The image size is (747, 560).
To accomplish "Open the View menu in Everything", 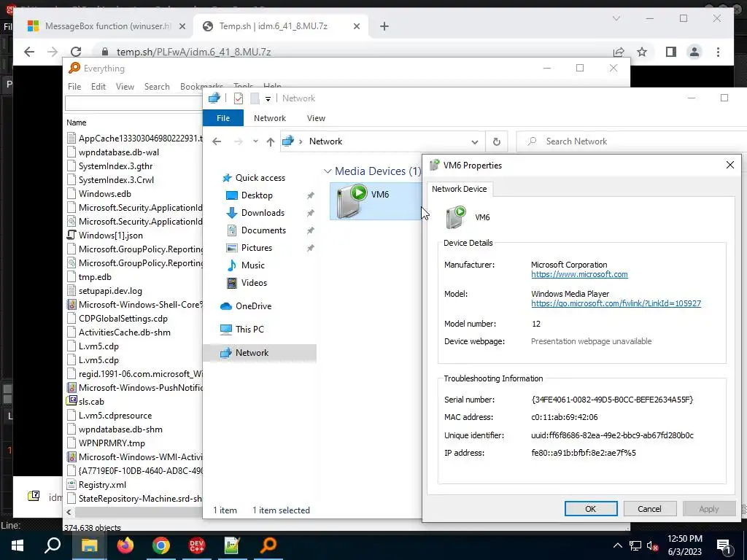I will [125, 87].
